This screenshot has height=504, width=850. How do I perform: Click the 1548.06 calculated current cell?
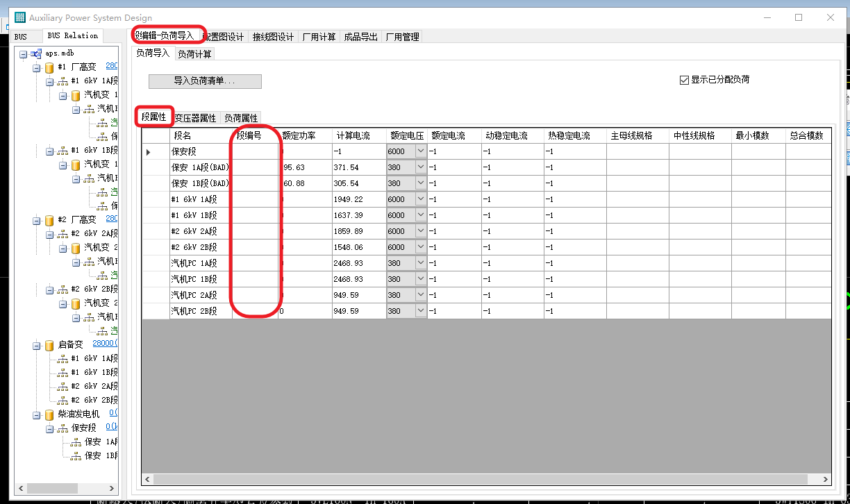(359, 247)
